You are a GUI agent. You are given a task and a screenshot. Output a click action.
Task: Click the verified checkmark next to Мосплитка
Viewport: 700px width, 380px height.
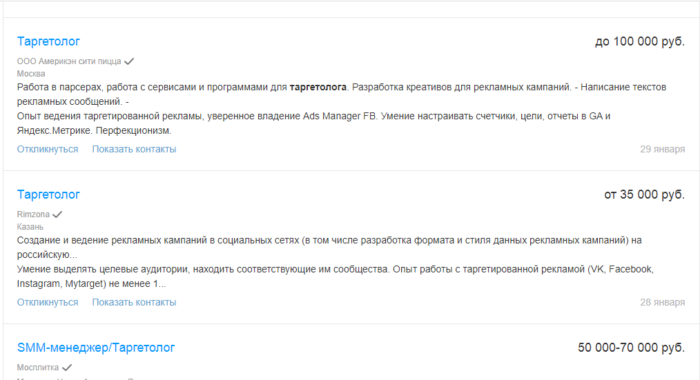click(x=67, y=367)
